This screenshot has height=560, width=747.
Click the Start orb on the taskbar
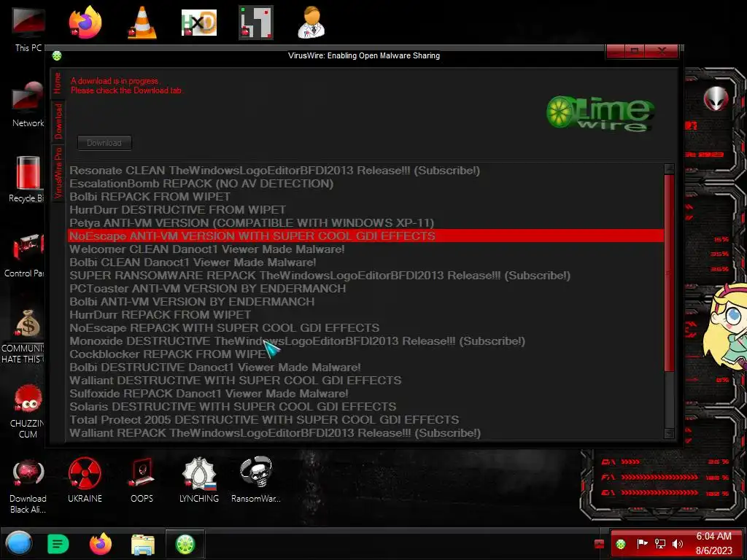[18, 543]
